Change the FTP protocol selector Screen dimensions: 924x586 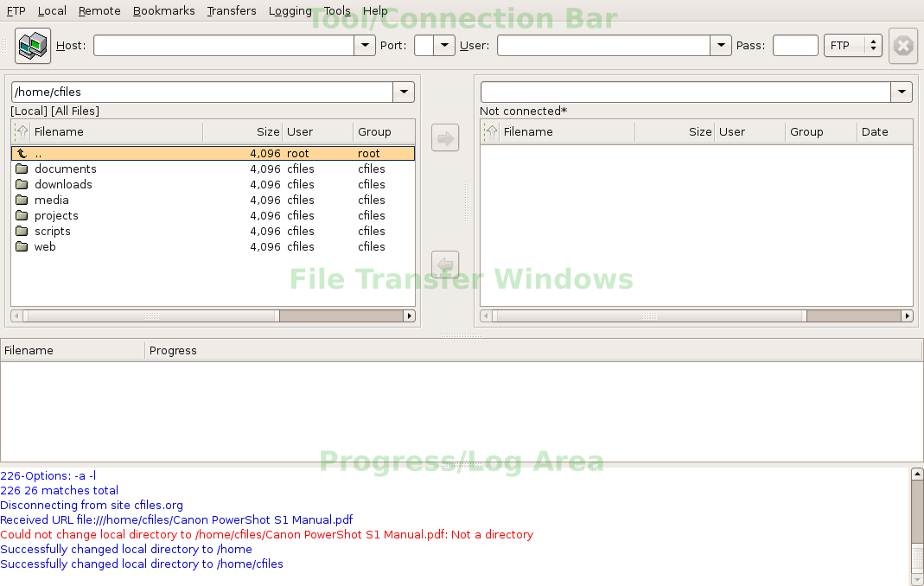pos(853,46)
